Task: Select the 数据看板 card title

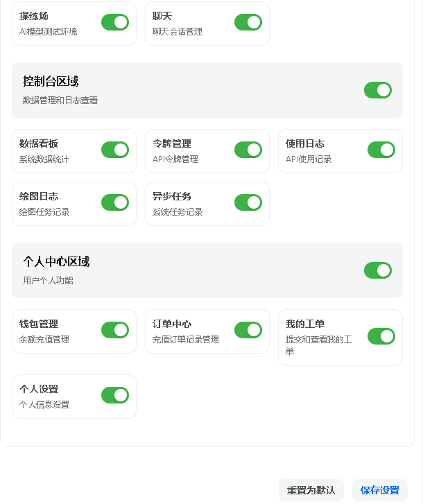Action: [39, 144]
